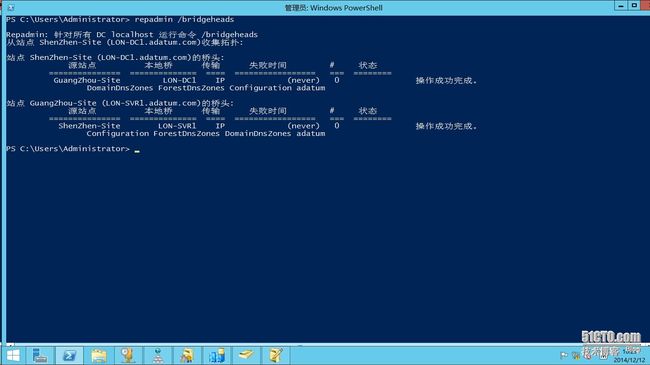Click '操作成功完成。' in the LON-SVR1 row
This screenshot has width=650, height=365.
(x=446, y=126)
